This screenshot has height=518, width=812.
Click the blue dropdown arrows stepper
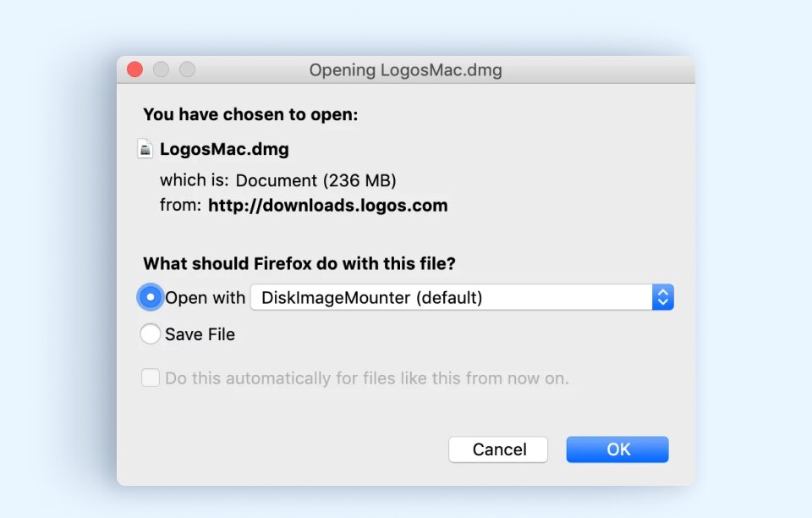[x=663, y=297]
